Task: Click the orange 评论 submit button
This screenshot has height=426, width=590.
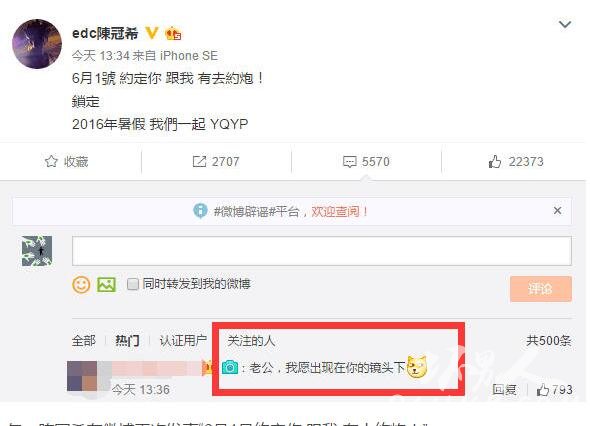Action: coord(541,289)
